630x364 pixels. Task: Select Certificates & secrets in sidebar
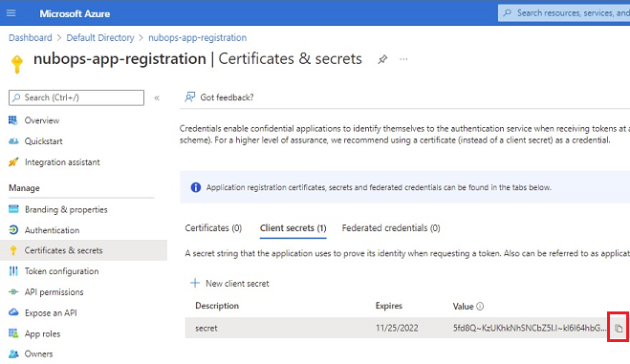pos(83,250)
